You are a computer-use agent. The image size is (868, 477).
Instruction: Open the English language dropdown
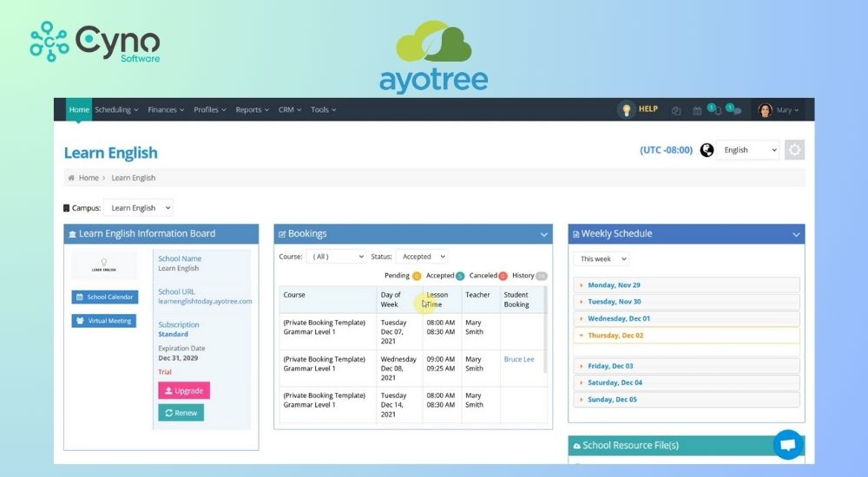tap(748, 150)
